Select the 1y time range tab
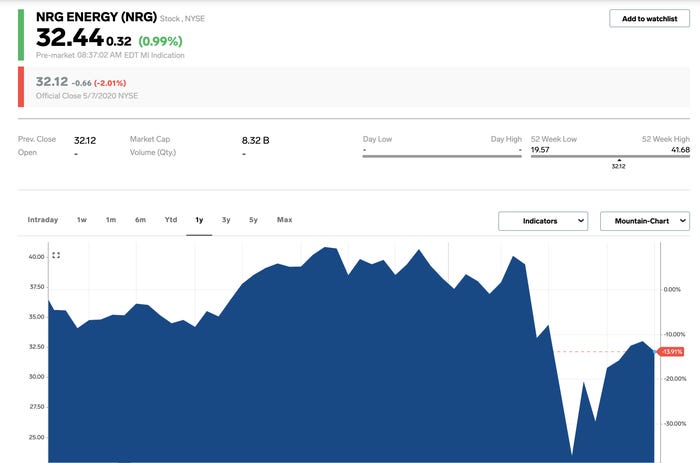Screen dimensions: 700x463 pyautogui.click(x=199, y=220)
